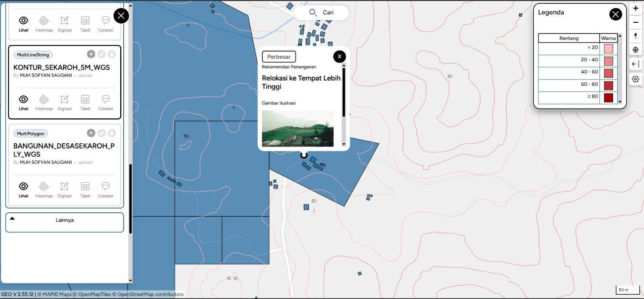Click the map zoom out minus button
The height and width of the screenshot is (299, 644).
636,22
